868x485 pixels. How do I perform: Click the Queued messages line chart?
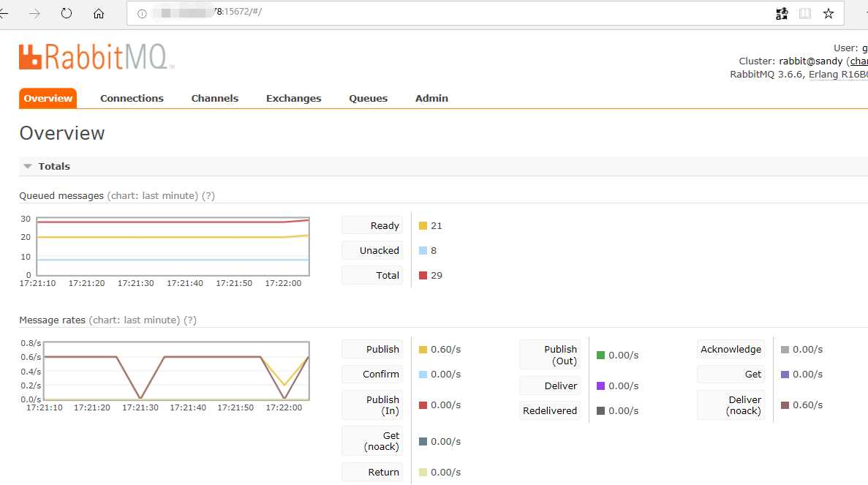[173, 247]
